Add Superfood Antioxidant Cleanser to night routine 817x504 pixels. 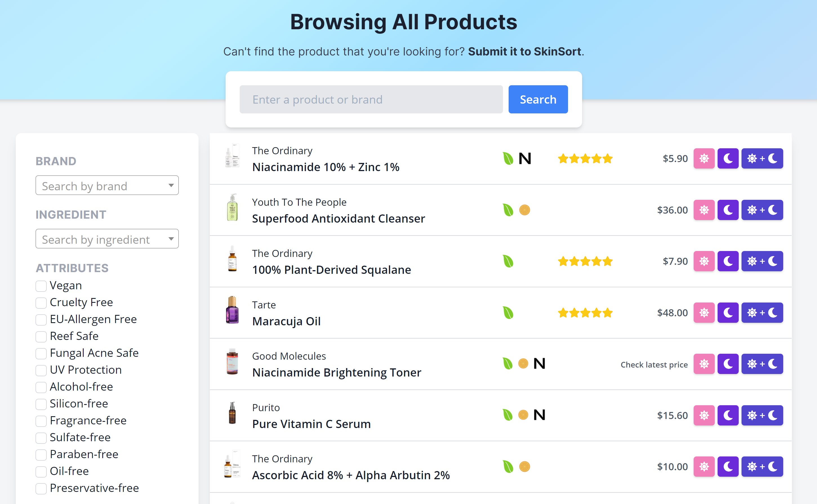click(728, 210)
